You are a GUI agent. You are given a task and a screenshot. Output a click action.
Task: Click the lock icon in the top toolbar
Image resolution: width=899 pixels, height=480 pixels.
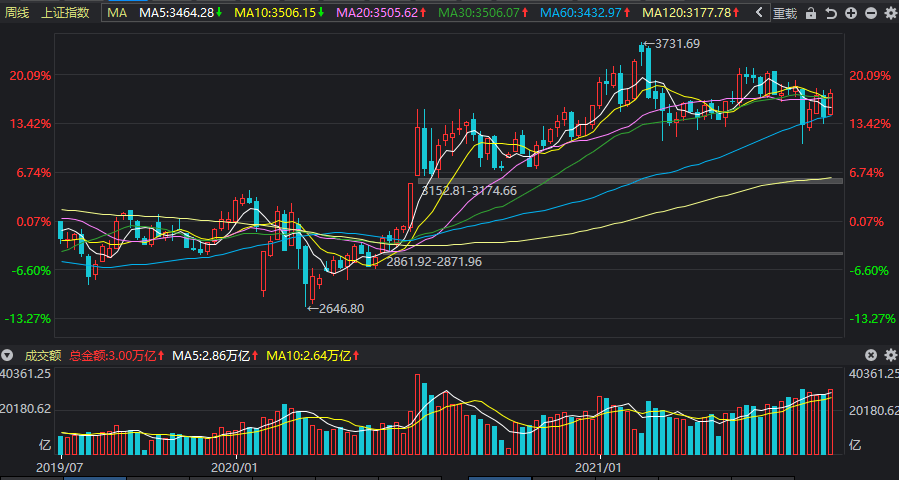811,13
